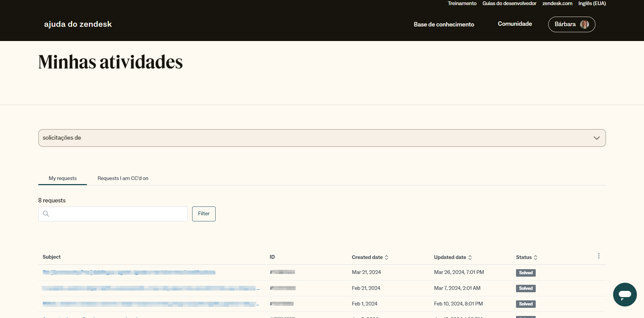Sort by Updated date arrows
The width and height of the screenshot is (644, 318).
pos(470,257)
